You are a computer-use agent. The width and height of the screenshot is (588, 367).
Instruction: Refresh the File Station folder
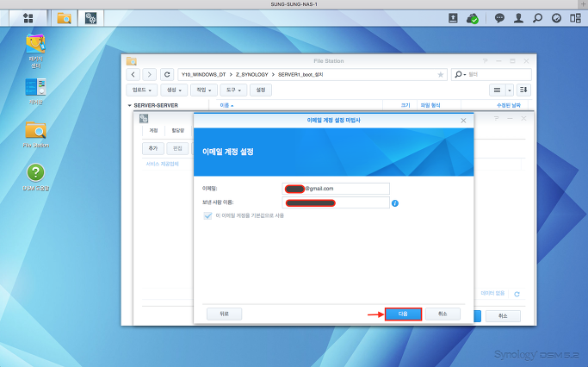pos(167,74)
